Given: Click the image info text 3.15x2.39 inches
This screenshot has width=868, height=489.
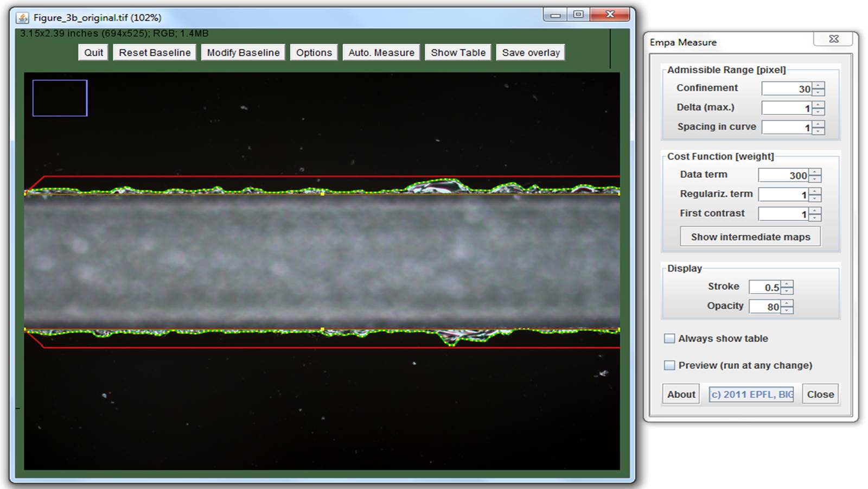Looking at the screenshot, I should [x=114, y=34].
